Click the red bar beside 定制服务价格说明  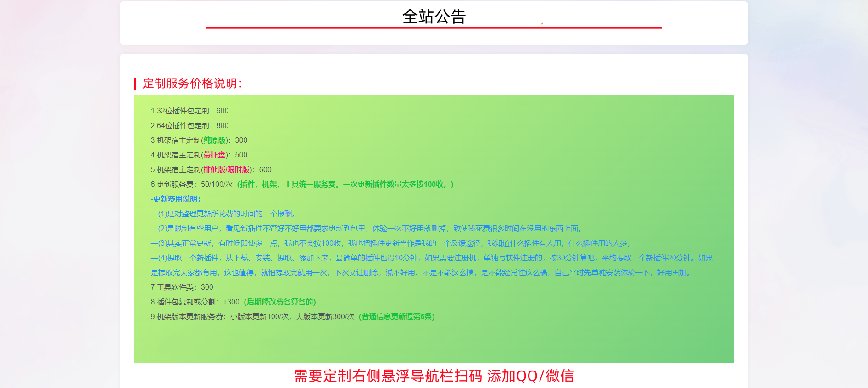click(x=135, y=84)
